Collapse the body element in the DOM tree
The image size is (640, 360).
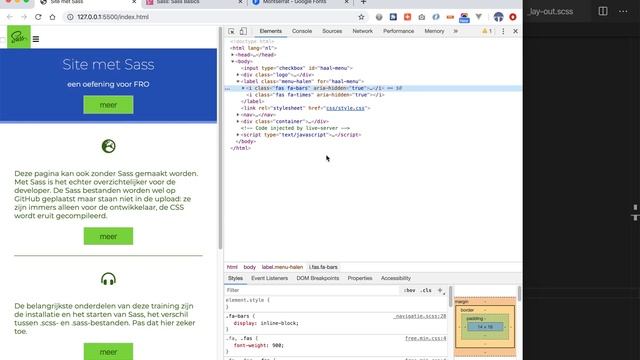233,62
